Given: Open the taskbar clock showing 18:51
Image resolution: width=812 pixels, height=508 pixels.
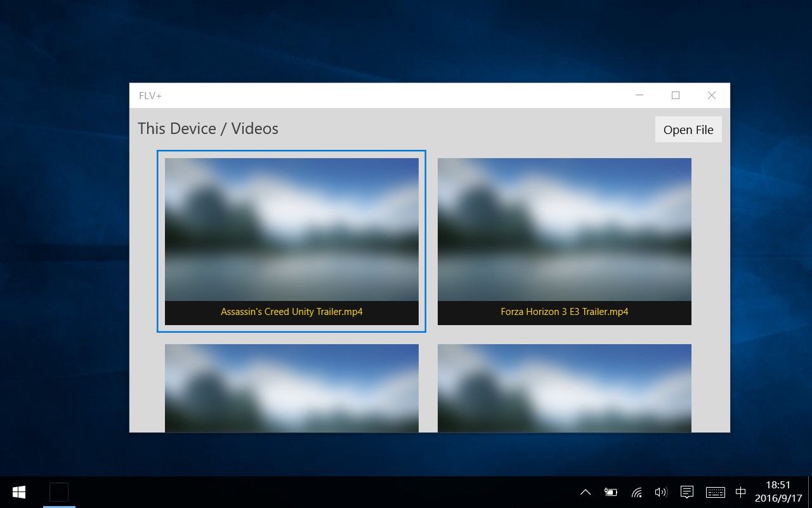Looking at the screenshot, I should 778,492.
